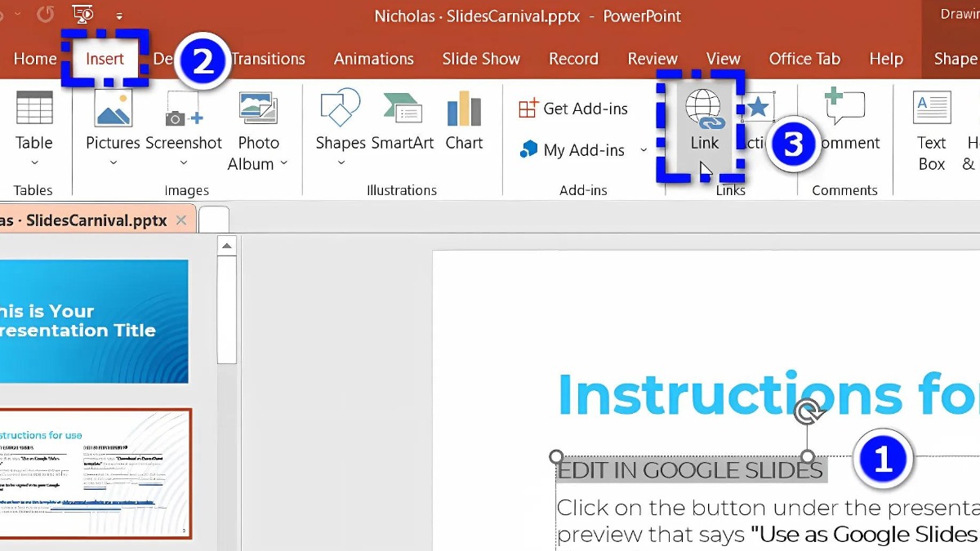
Task: Insert a Text Box
Action: pos(932,131)
